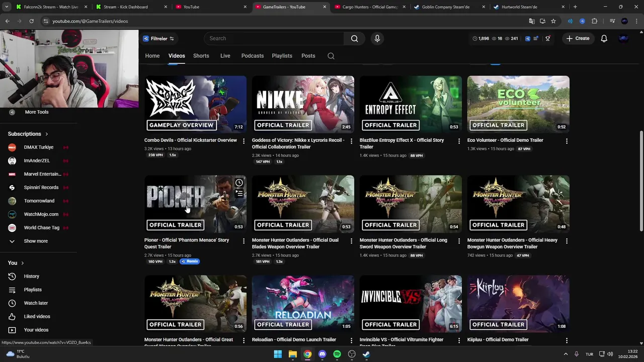Open More Tools in the sidebar
Image resolution: width=644 pixels, height=362 pixels.
pyautogui.click(x=37, y=112)
